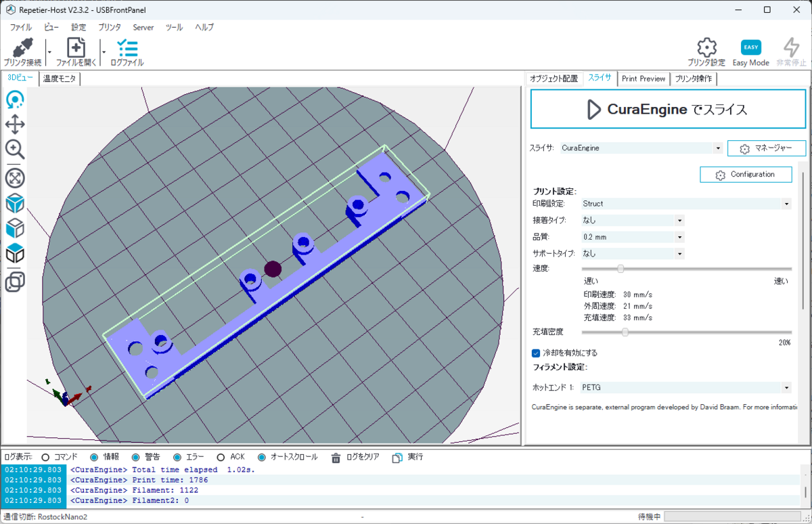This screenshot has height=524, width=812.
Task: Click the 充填密度 slider handle
Action: pyautogui.click(x=625, y=332)
